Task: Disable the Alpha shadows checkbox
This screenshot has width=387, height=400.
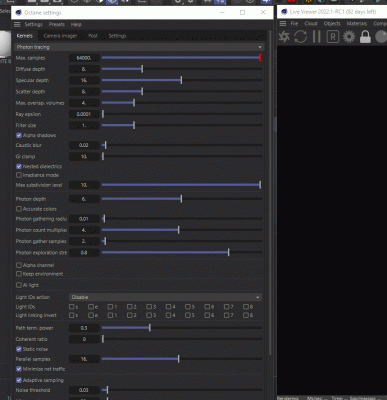Action: [x=19, y=135]
